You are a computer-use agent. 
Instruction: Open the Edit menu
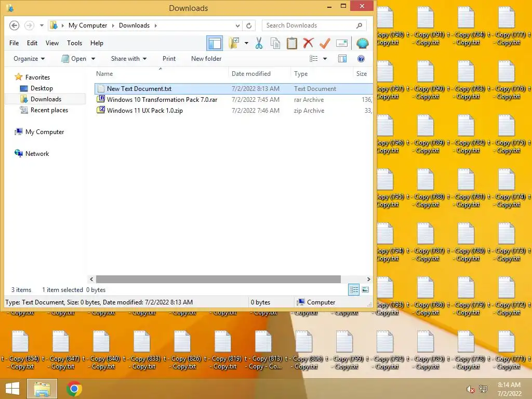(x=32, y=43)
